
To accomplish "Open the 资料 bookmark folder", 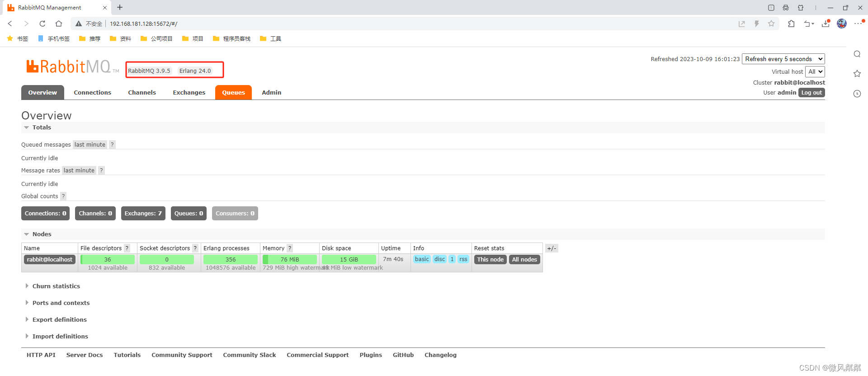I will tap(120, 39).
